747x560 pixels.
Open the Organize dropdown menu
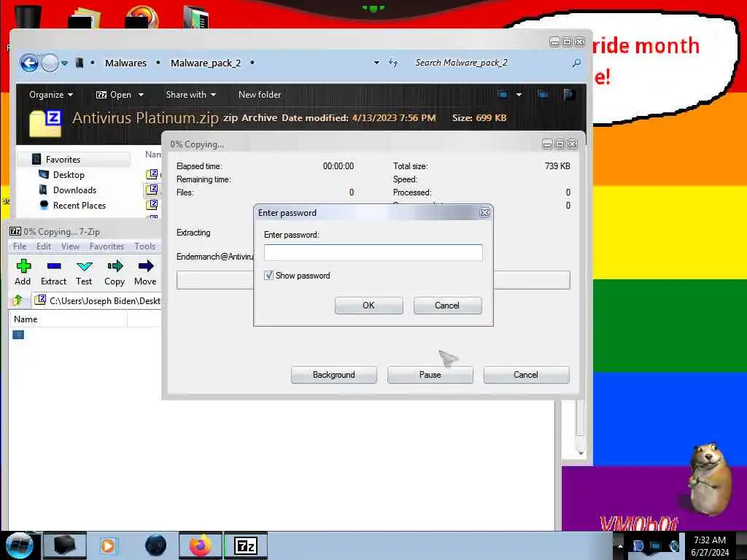tap(51, 95)
